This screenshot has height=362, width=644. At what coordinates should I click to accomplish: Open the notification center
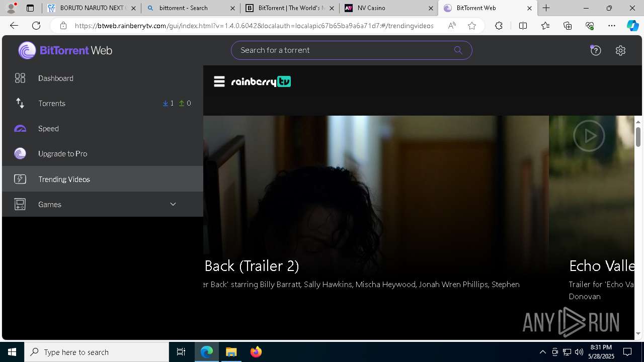(627, 352)
